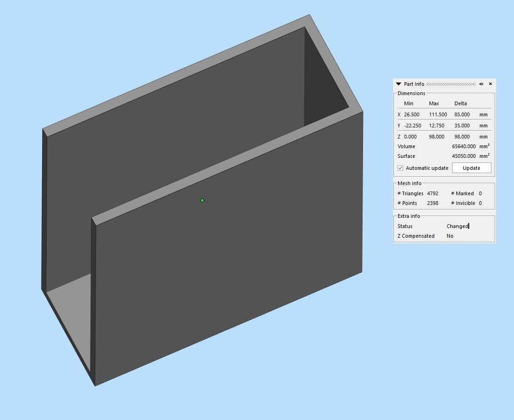
Task: Click the X Max value 111.500
Action: coord(438,114)
